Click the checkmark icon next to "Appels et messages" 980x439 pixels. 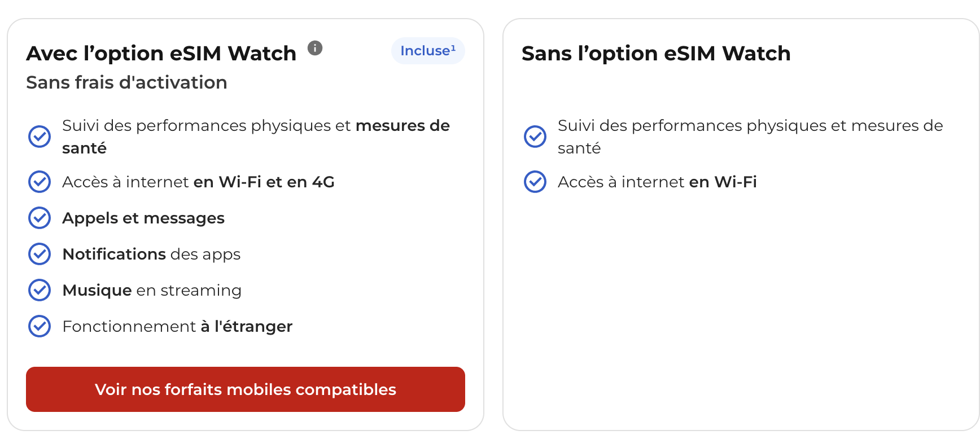(40, 218)
